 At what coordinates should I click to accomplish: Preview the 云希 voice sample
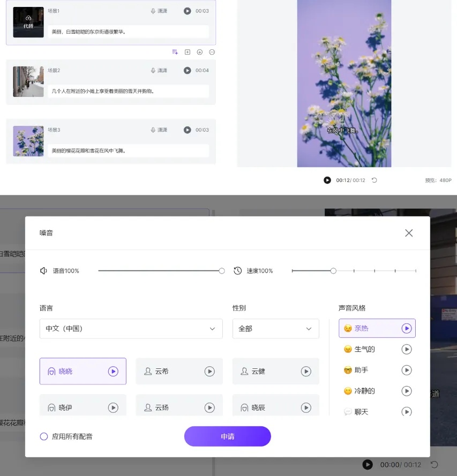(209, 371)
